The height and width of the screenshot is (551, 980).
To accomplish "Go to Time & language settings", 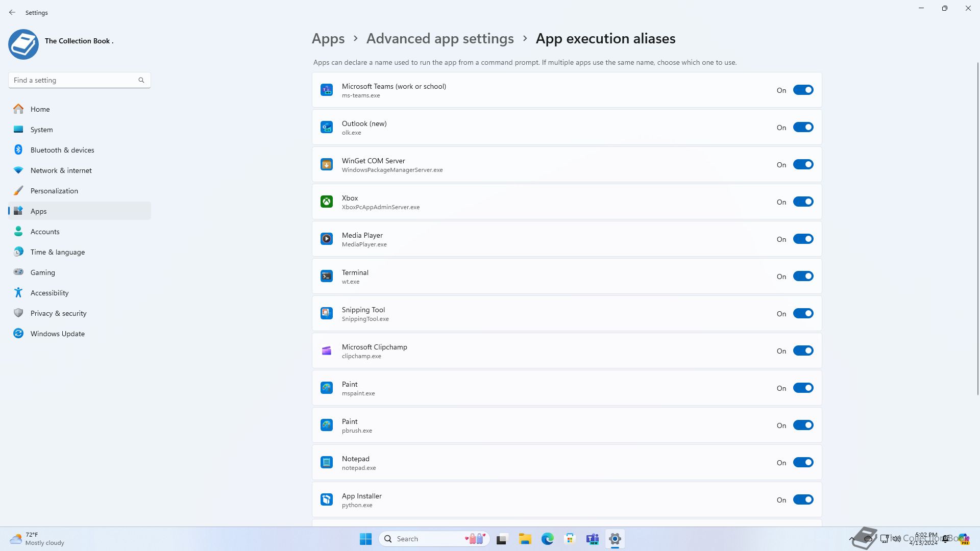I will click(x=80, y=252).
